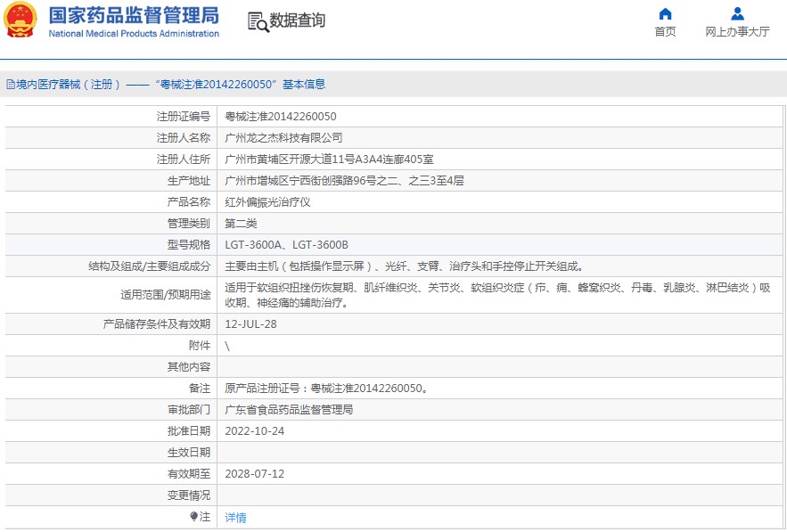
Task: Open the 详情 link in the last row
Action: [235, 517]
